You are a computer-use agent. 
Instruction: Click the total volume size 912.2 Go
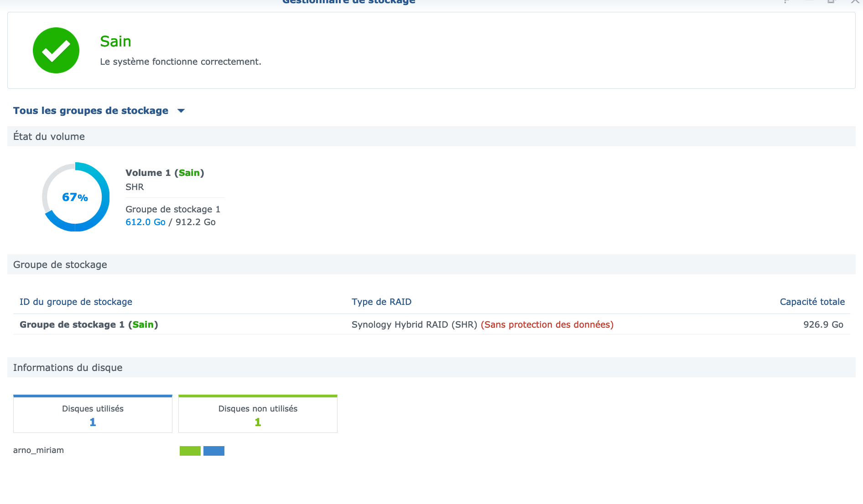[x=196, y=222]
